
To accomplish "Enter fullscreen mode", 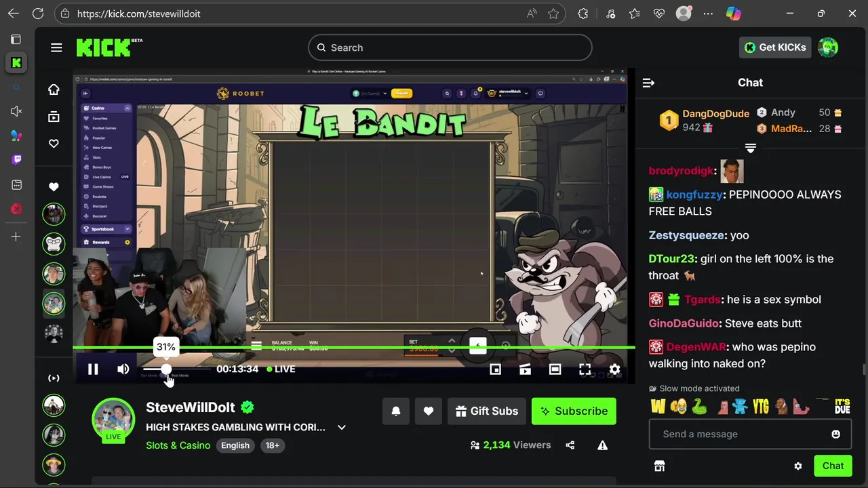I will click(x=585, y=369).
